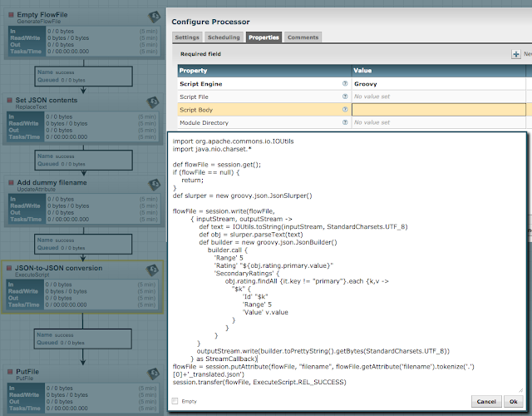Screen dimensions: 532x416
Task: Cancel the script editor
Action: point(486,401)
